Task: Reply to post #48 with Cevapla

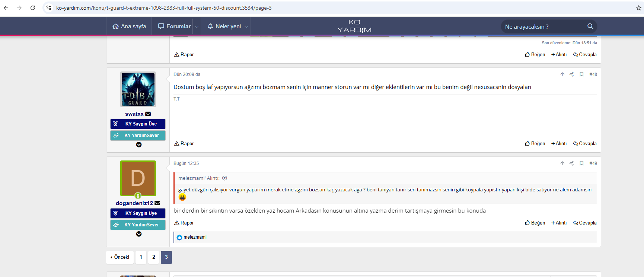Action: 585,144
